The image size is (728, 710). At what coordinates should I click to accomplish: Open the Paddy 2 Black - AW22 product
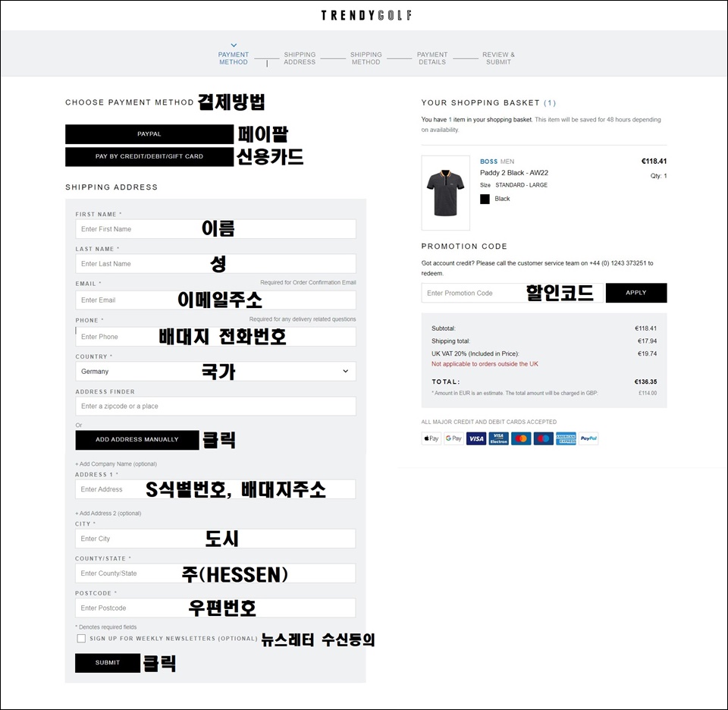coord(514,173)
